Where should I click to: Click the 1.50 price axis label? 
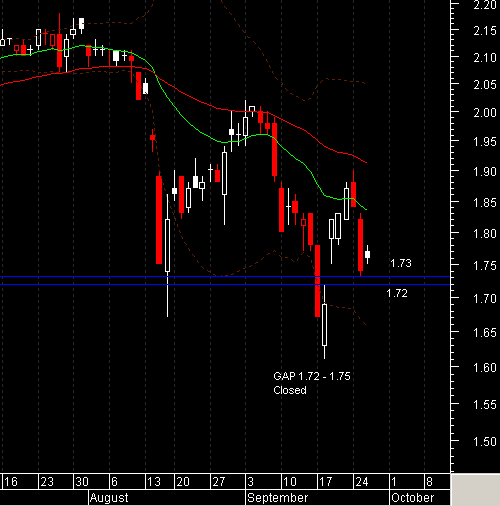[x=485, y=441]
